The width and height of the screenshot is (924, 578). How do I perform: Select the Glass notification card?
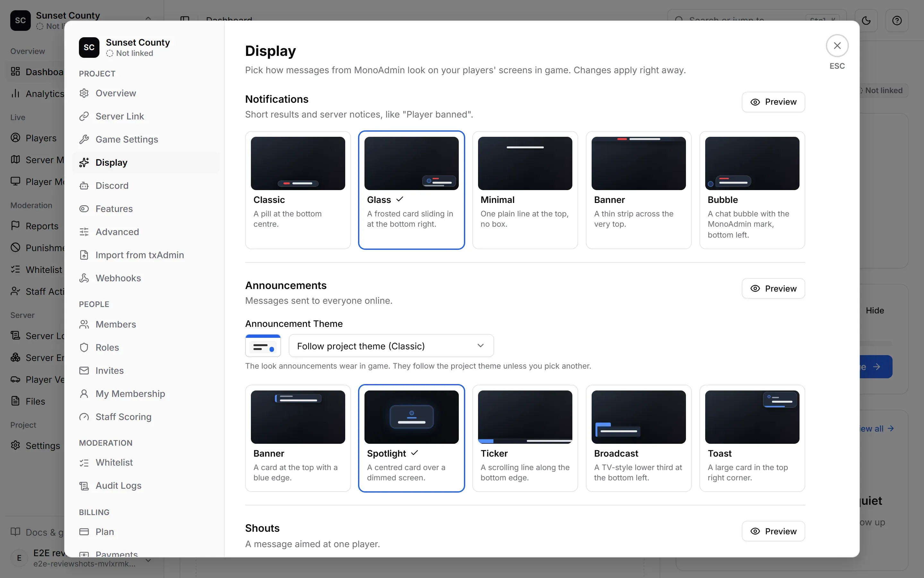coord(411,190)
